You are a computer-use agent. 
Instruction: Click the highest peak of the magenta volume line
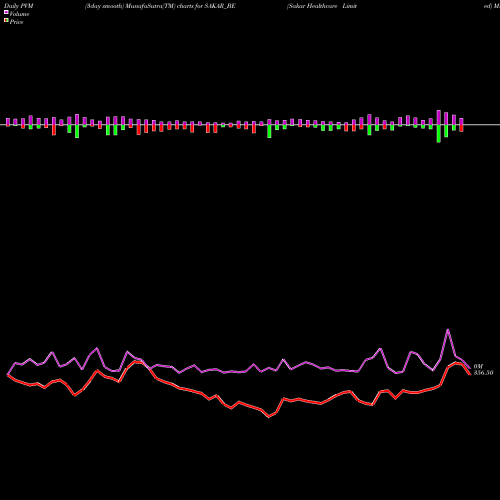(448, 330)
